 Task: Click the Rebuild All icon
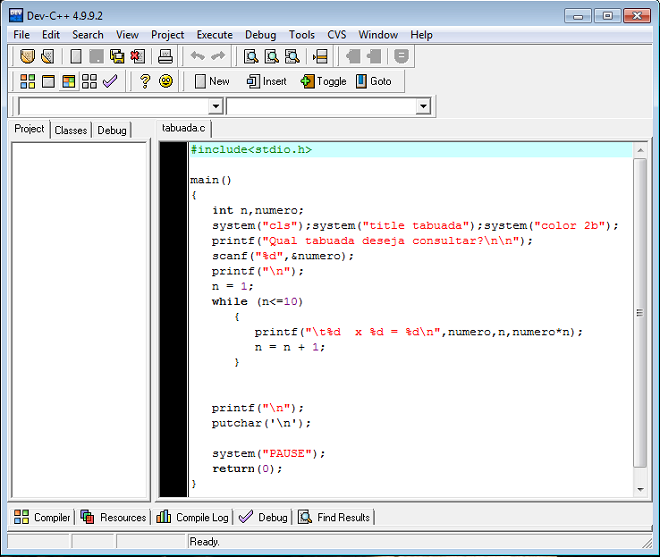tap(90, 81)
